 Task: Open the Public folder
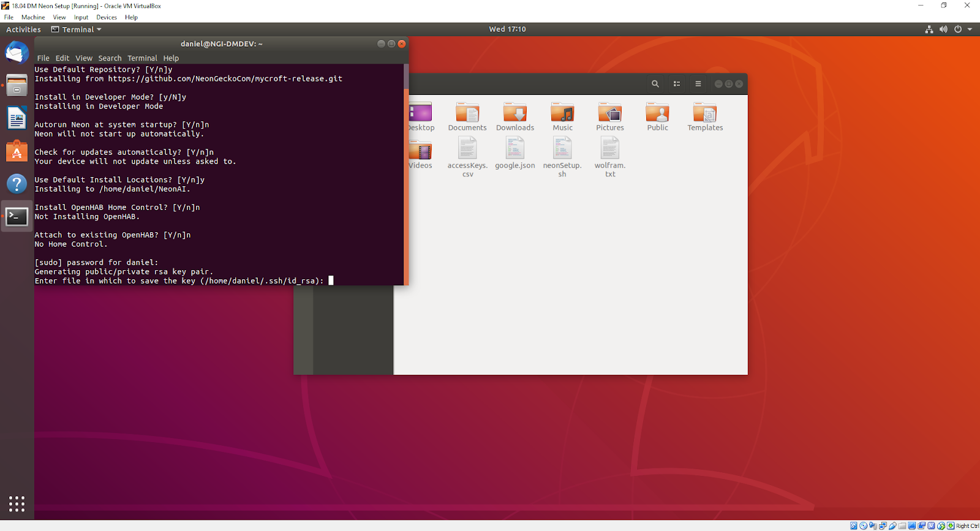pos(658,116)
